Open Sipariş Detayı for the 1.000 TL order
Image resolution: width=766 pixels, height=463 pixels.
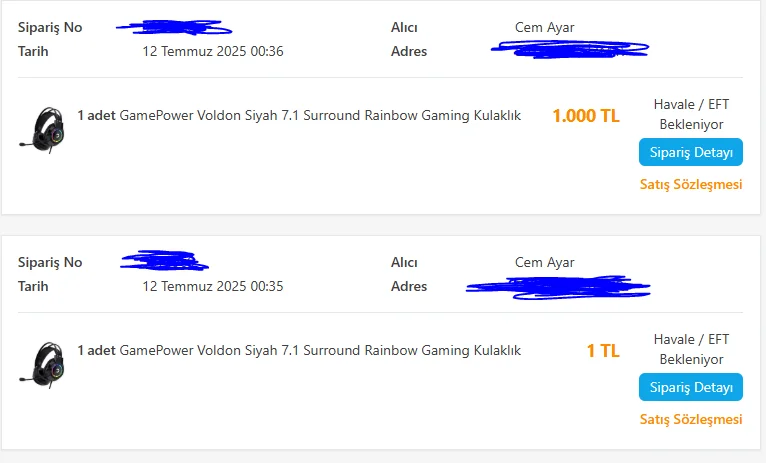[691, 153]
